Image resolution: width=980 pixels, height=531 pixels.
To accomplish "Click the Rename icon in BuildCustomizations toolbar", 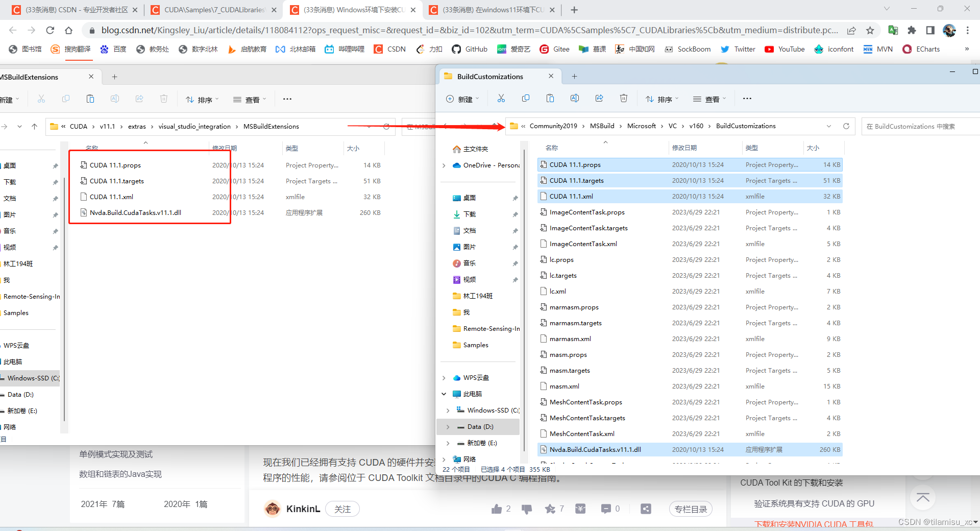I will pos(575,99).
